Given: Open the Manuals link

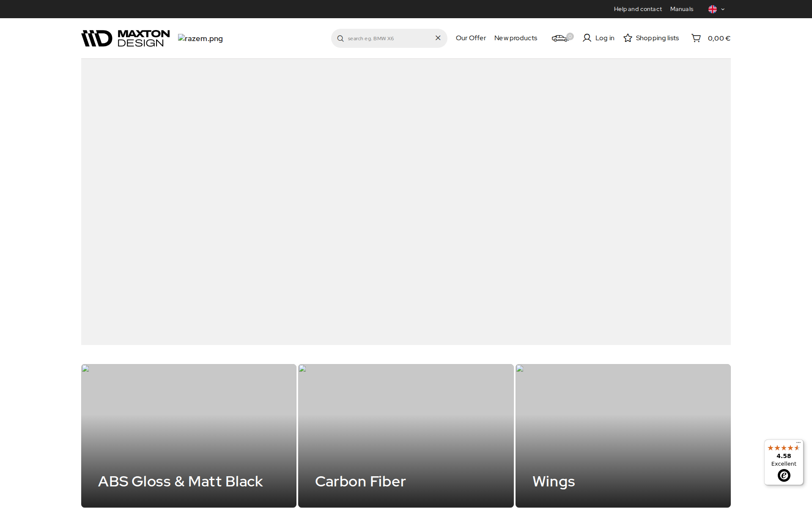Looking at the screenshot, I should click(682, 9).
